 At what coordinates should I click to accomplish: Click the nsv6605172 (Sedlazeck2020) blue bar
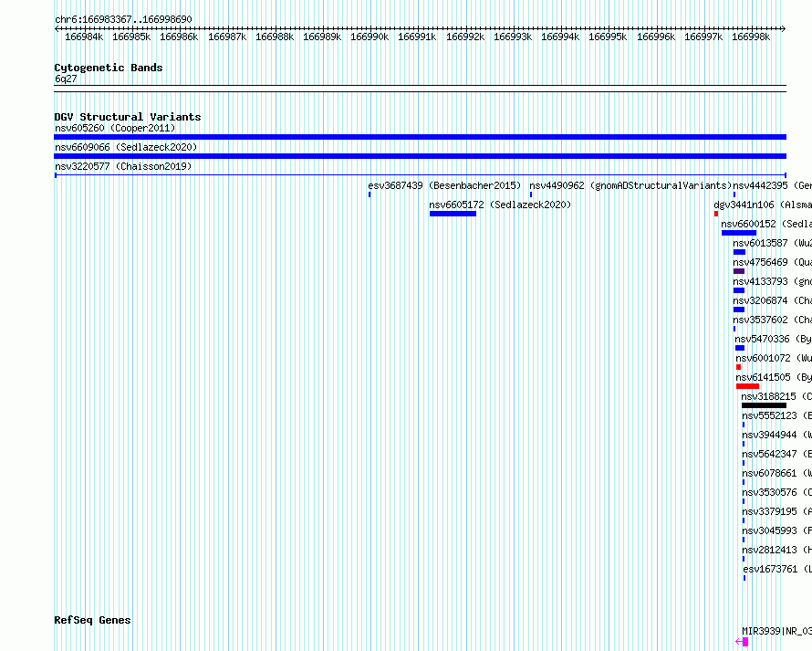pyautogui.click(x=453, y=214)
